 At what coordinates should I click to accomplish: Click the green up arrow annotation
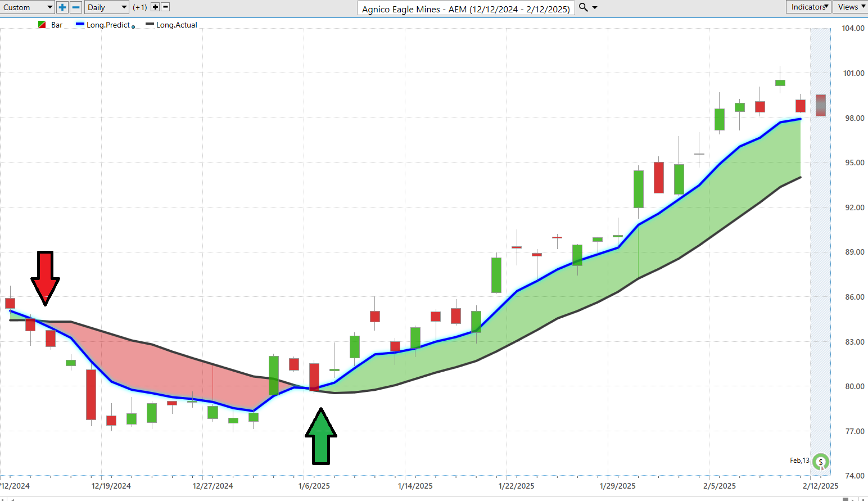pyautogui.click(x=321, y=436)
